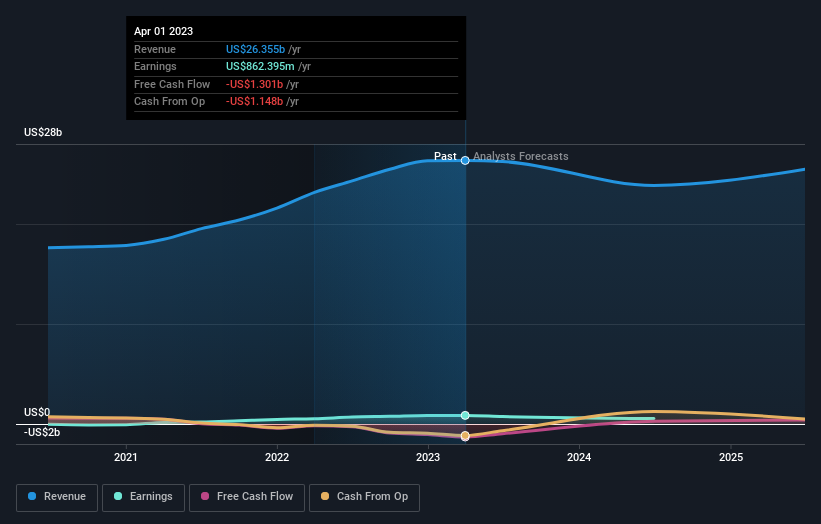Click the teal Earnings legend dot
This screenshot has width=821, height=524.
click(x=118, y=496)
